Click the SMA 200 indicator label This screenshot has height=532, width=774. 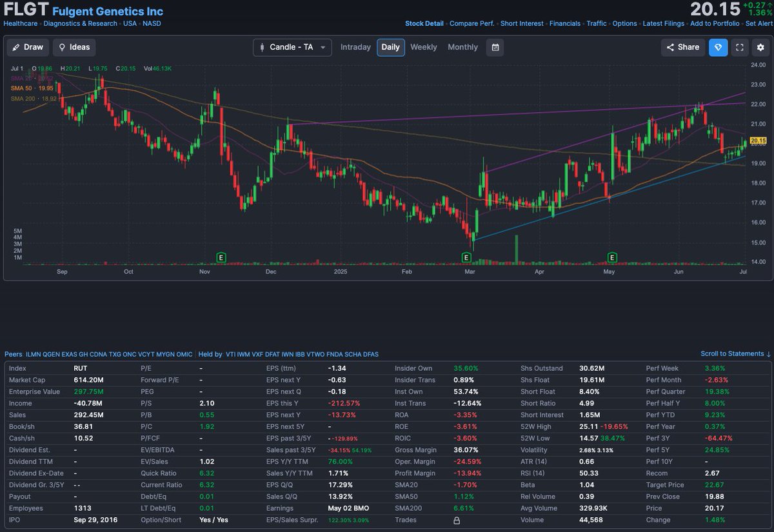click(34, 98)
